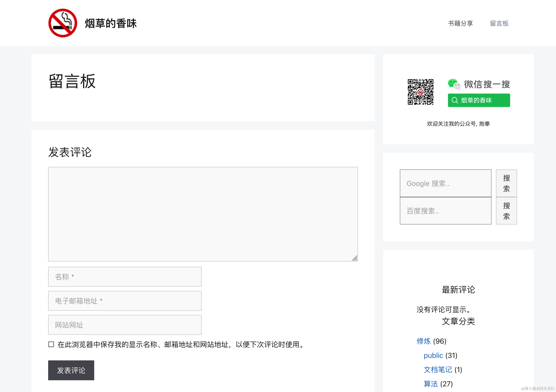Click the 烟草的香味 site title link
556x392 pixels.
pyautogui.click(x=111, y=23)
